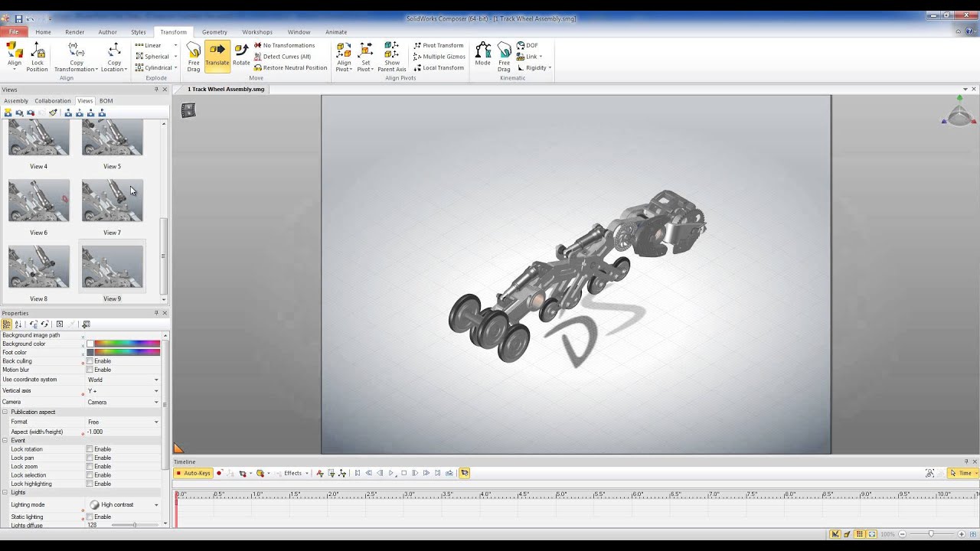This screenshot has height=551, width=980.
Task: Click the timeline Rewind to start button
Action: (x=357, y=473)
